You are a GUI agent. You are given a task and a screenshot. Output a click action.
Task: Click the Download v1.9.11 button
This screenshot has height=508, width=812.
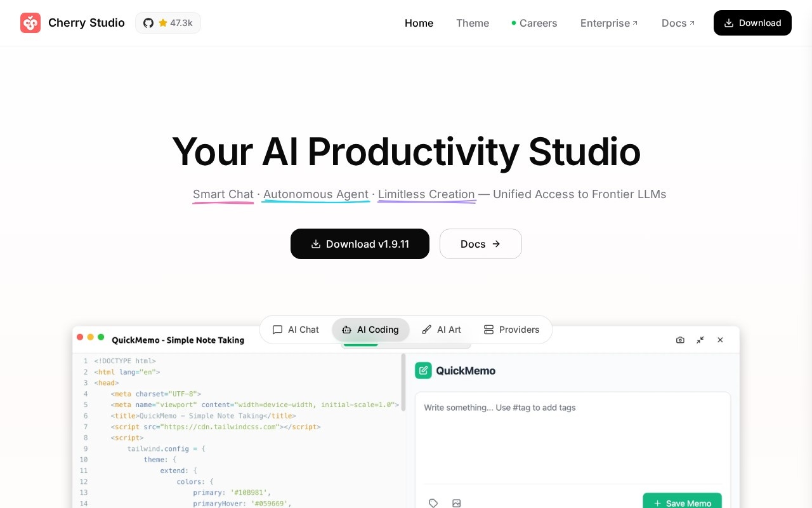[360, 244]
